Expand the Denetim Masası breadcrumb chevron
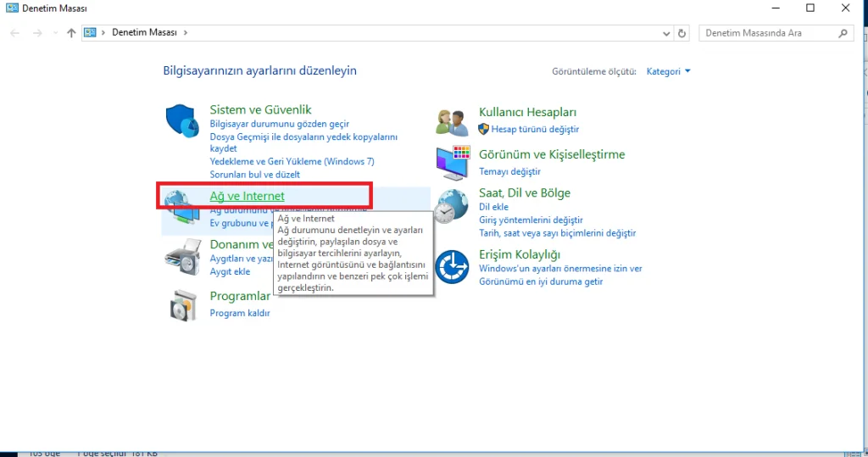The height and width of the screenshot is (457, 868). [x=186, y=33]
